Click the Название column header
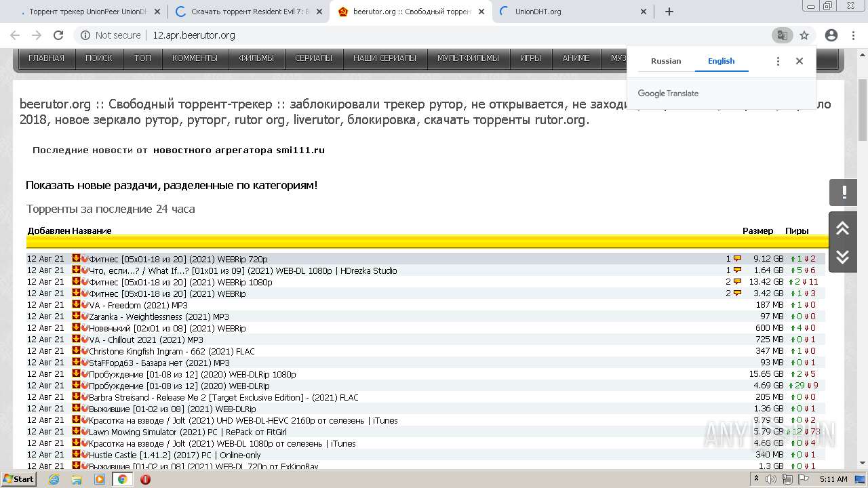Image resolution: width=868 pixels, height=488 pixels. (92, 230)
